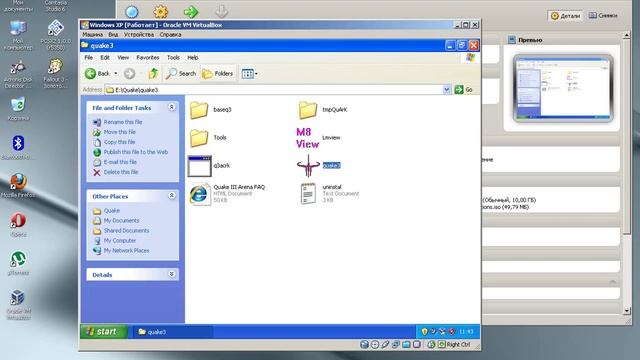This screenshot has height=360, width=640.
Task: Select the q3ack application icon
Action: [200, 166]
